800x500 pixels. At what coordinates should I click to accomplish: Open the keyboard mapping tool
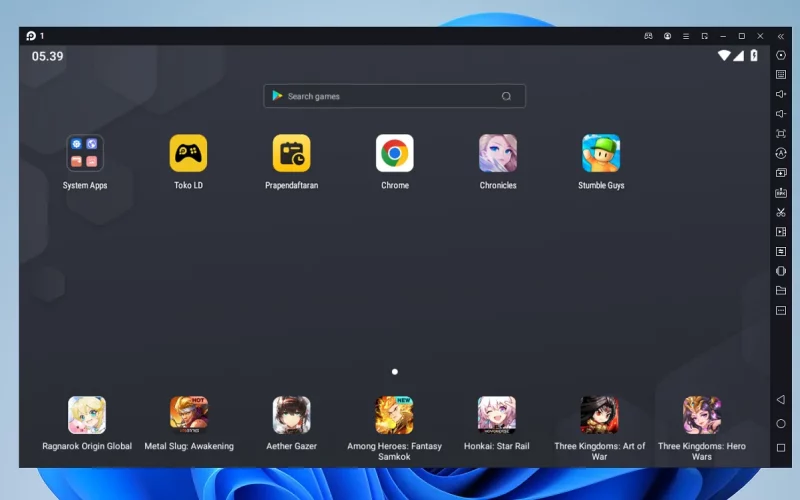(x=781, y=74)
